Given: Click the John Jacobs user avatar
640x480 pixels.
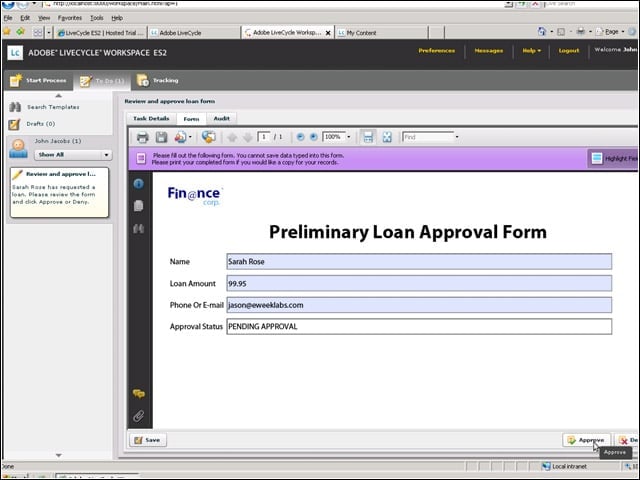Looking at the screenshot, I should point(18,149).
